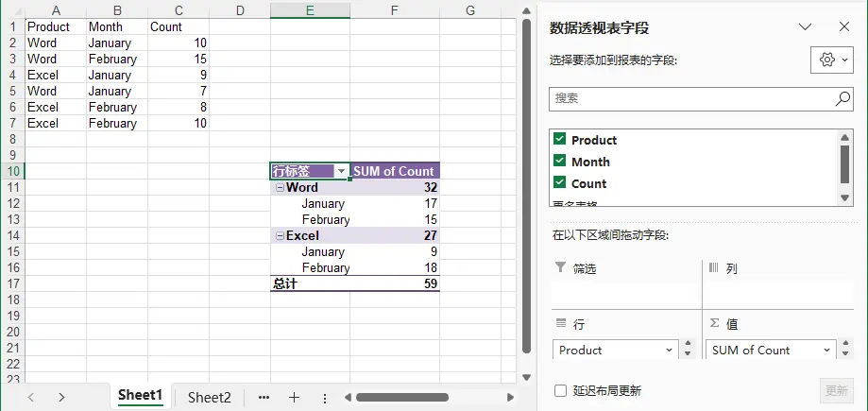
Task: Collapse the Excel group in pivot table
Action: (x=281, y=236)
